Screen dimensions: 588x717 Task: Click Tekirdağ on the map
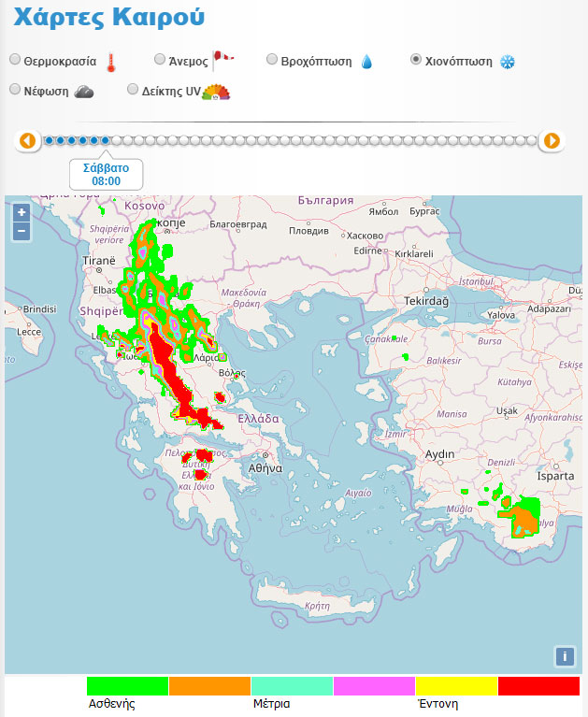(x=426, y=301)
